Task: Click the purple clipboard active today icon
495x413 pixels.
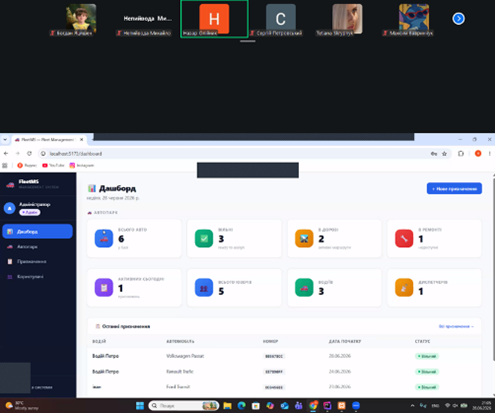Action: pos(104,288)
